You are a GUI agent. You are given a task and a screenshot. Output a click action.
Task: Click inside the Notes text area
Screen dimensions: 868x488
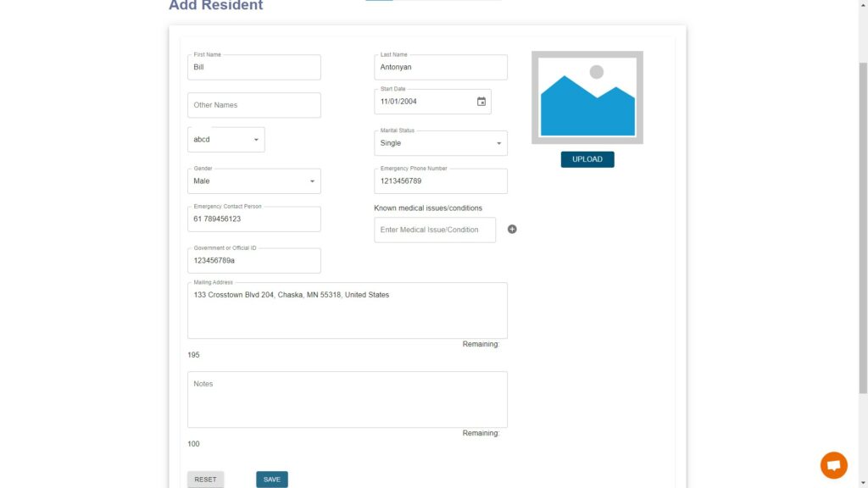pyautogui.click(x=347, y=400)
